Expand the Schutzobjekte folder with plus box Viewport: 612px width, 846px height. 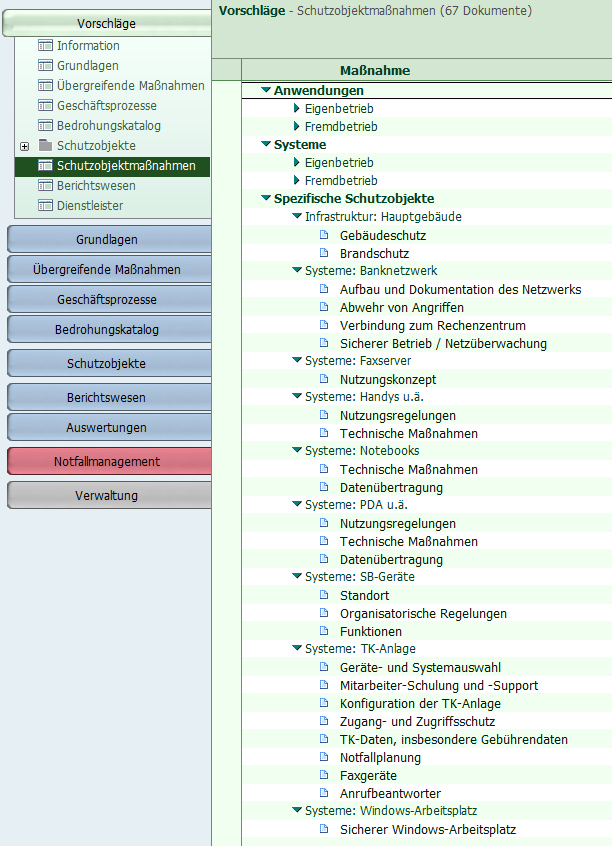pos(24,146)
